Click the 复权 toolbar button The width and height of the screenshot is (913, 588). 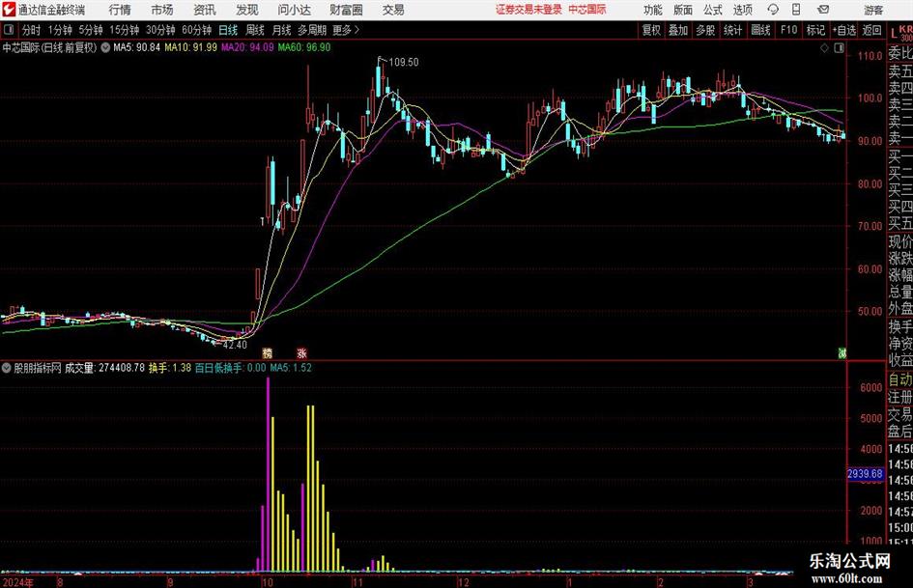pos(651,30)
